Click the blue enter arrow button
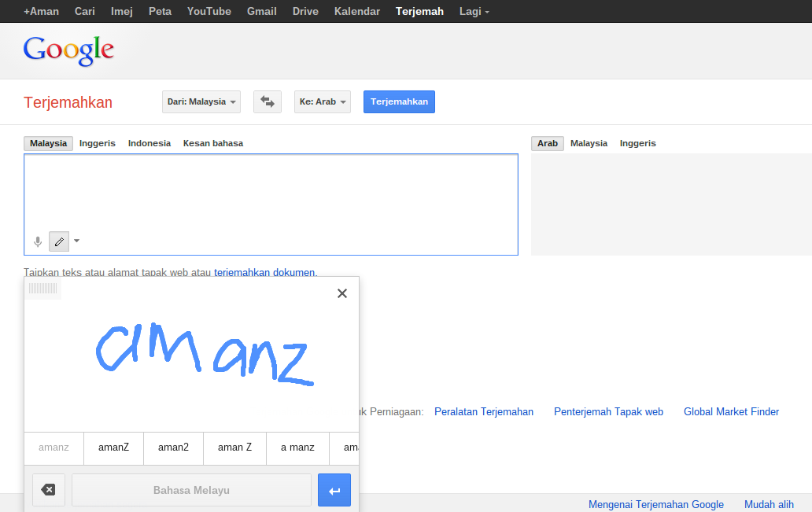Image resolution: width=812 pixels, height=512 pixels. [334, 490]
